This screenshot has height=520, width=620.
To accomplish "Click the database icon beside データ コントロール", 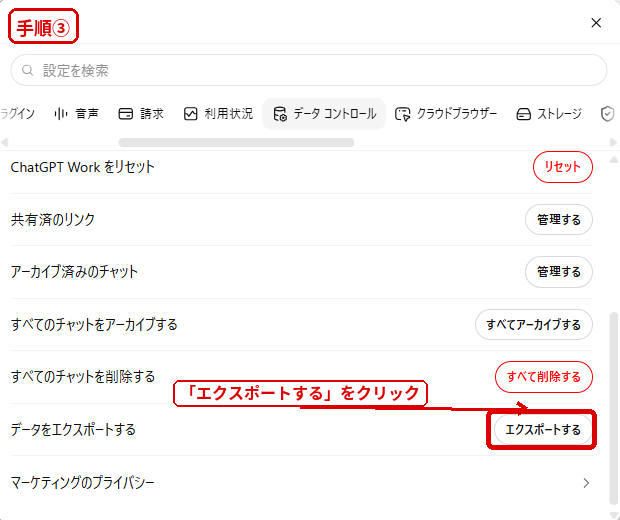I will pyautogui.click(x=280, y=114).
